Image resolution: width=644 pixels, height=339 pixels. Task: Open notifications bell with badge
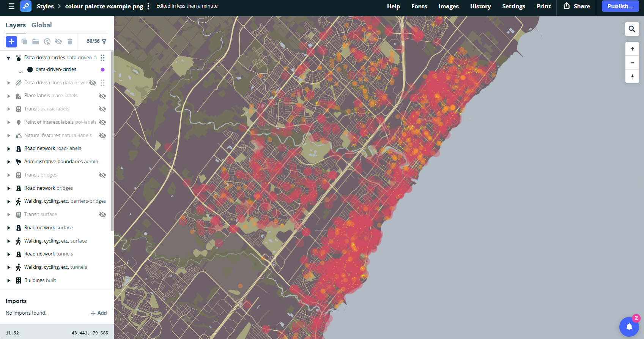629,326
